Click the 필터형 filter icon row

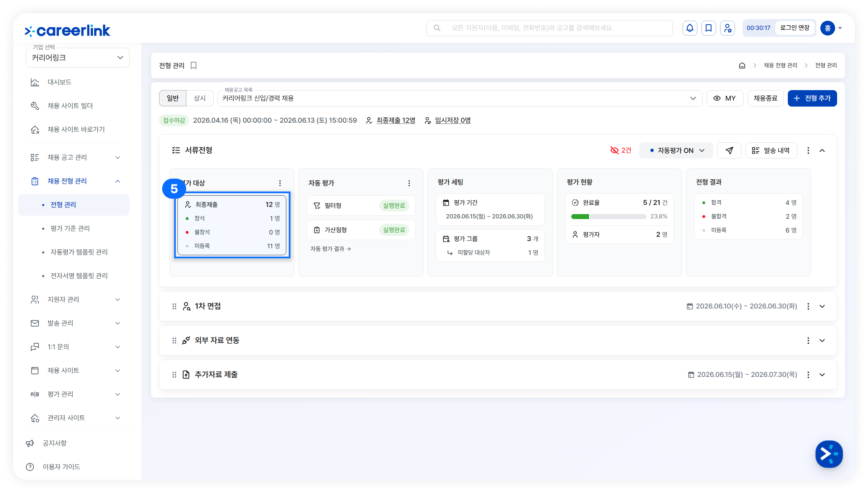(361, 206)
